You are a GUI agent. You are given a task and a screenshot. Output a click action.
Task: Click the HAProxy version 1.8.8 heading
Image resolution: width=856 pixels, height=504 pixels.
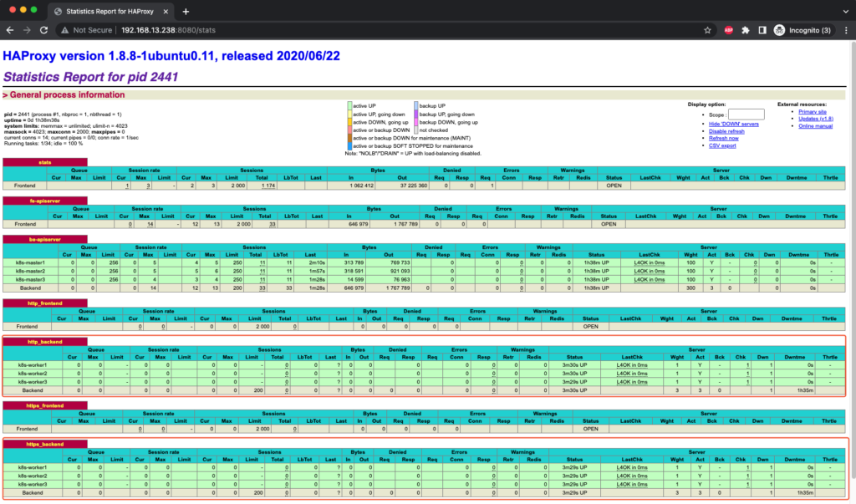[171, 56]
